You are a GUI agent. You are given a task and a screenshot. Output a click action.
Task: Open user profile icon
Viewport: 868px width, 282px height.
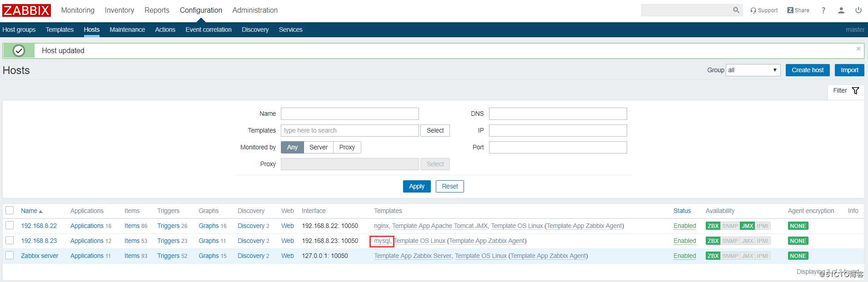click(x=841, y=10)
